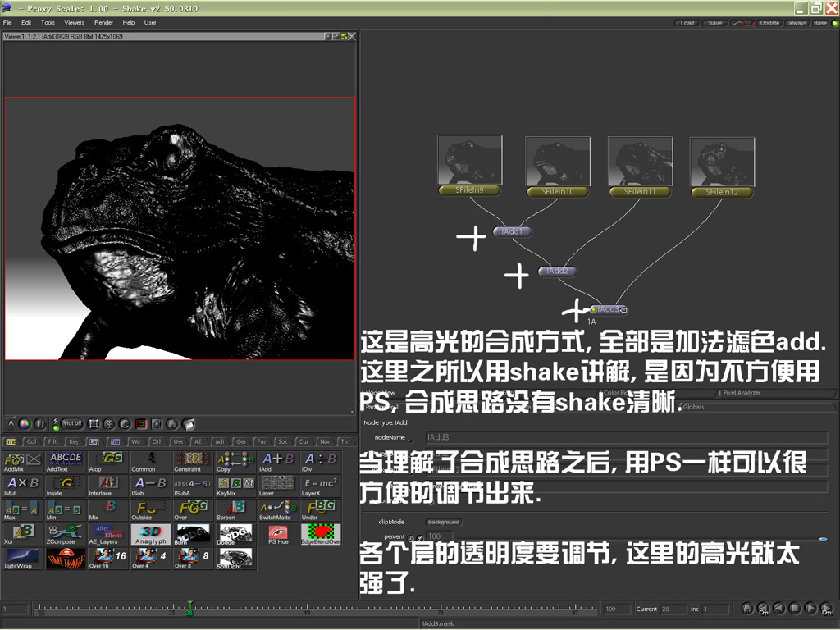Insert a Screen node
840x630 pixels.
click(235, 510)
